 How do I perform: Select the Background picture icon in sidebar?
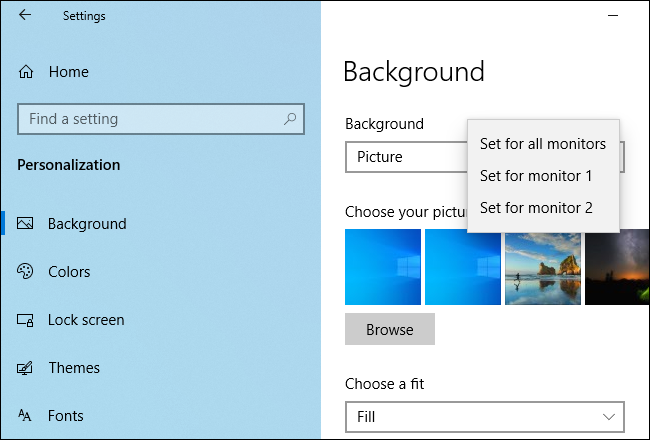coord(26,224)
